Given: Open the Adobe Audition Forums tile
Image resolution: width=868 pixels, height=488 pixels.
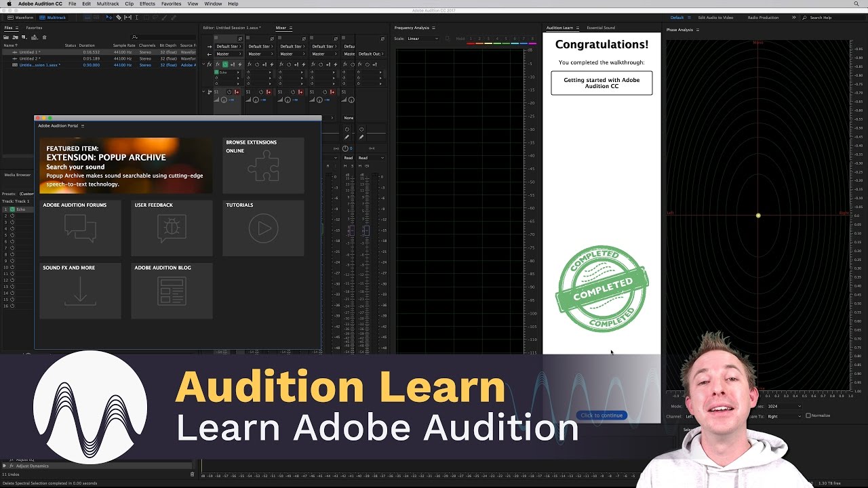Looking at the screenshot, I should [80, 228].
